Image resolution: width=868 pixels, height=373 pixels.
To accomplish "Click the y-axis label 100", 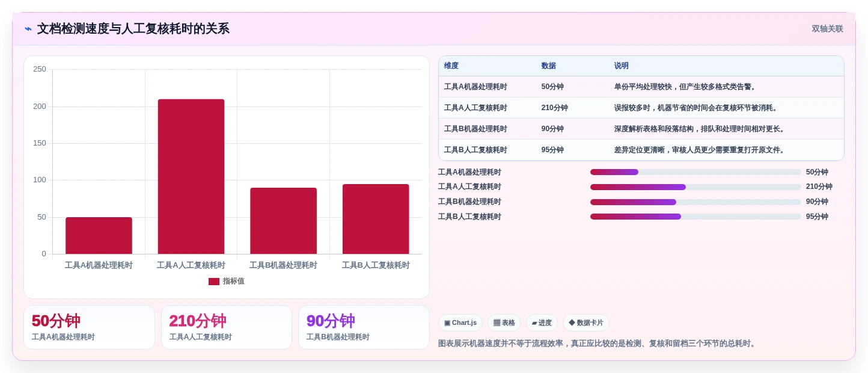I will (40, 180).
